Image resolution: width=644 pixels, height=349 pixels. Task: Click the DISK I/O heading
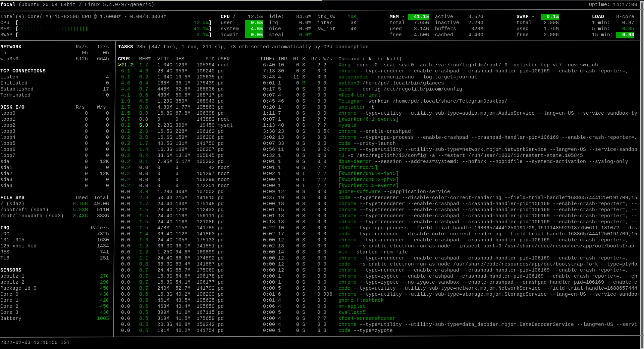click(x=12, y=107)
